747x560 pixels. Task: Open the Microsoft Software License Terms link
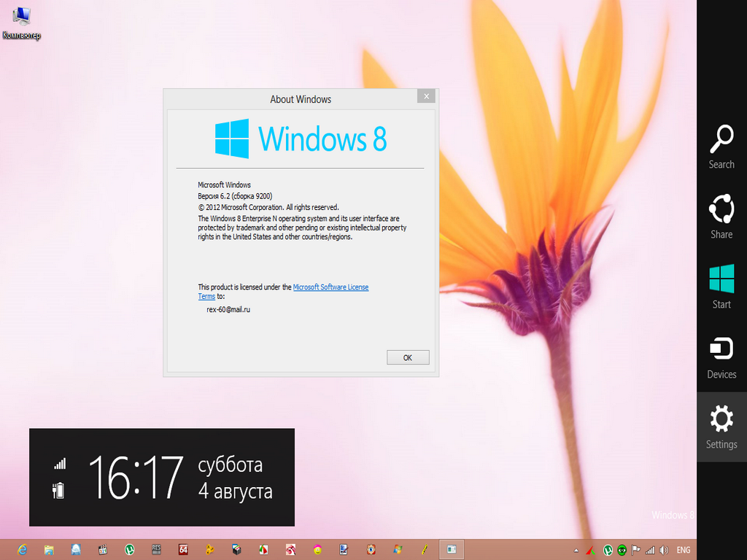click(330, 287)
